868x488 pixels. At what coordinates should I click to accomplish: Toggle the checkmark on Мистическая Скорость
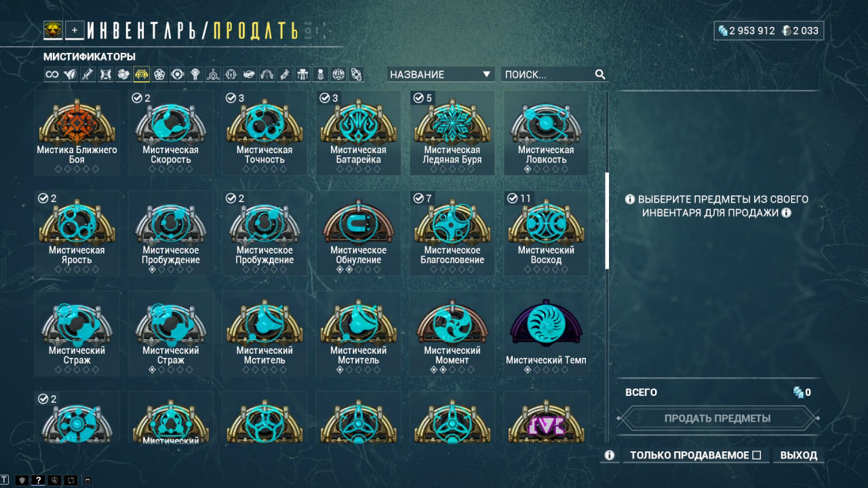137,98
